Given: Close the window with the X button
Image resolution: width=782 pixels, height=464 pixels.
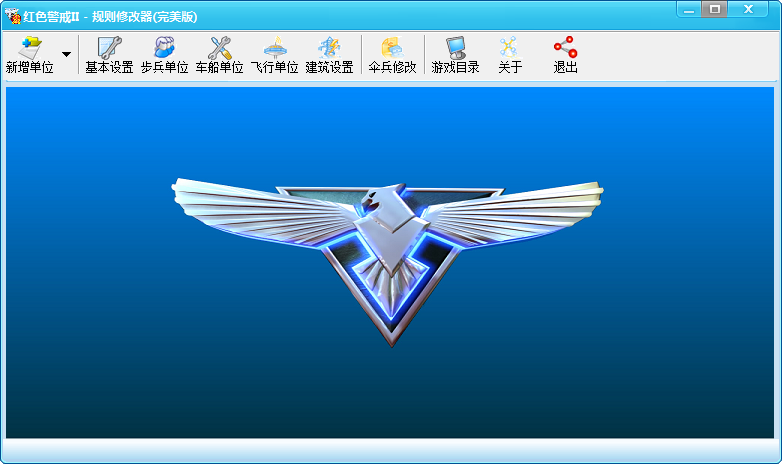Looking at the screenshot, I should click(x=748, y=9).
